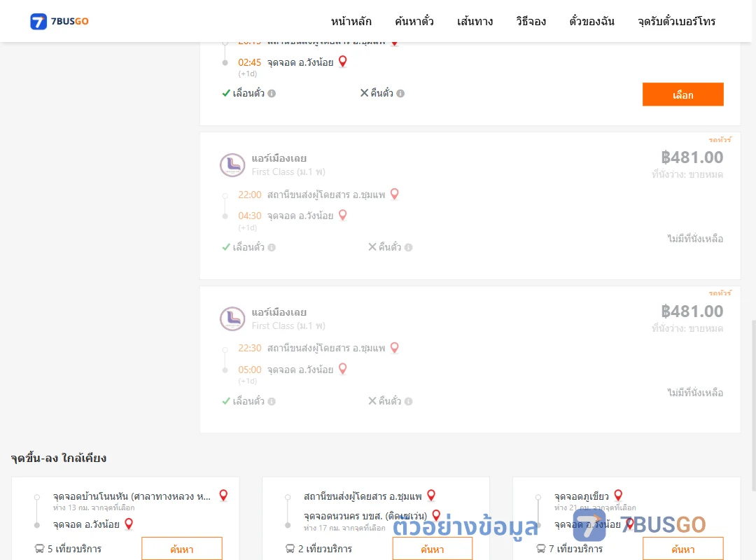This screenshot has width=756, height=560.
Task: Click ค้นหา for จุดจอดนวนคร route
Action: pyautogui.click(x=433, y=549)
